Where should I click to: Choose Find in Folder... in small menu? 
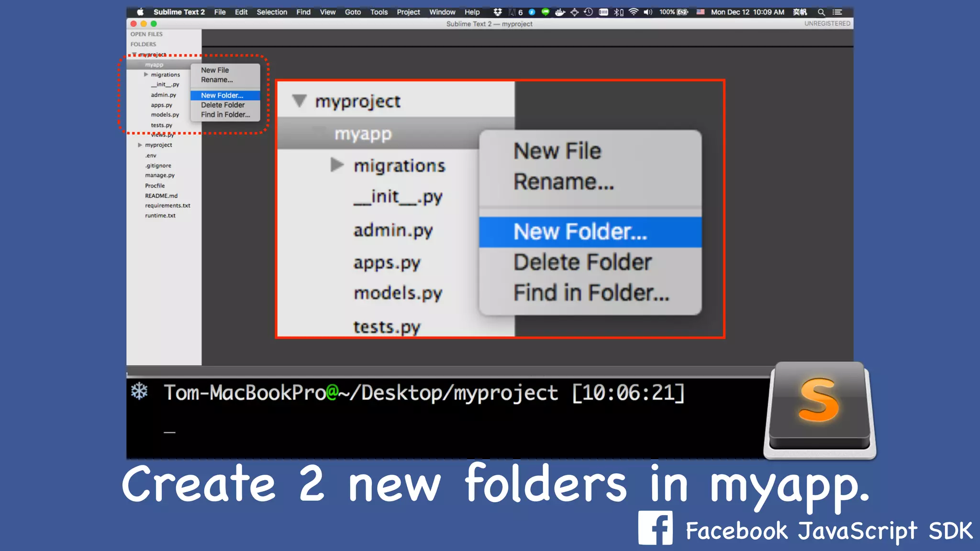point(225,115)
